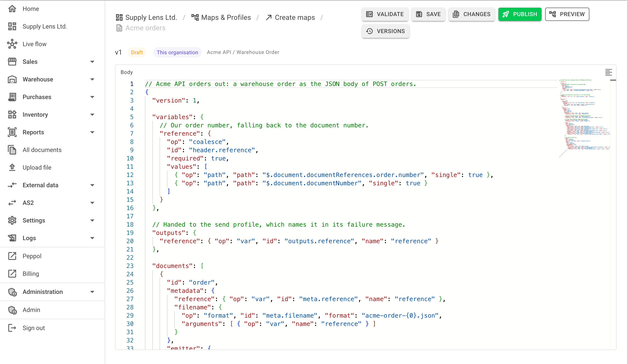Expand the Inventory menu arrow
This screenshot has width=627, height=364.
click(x=92, y=115)
